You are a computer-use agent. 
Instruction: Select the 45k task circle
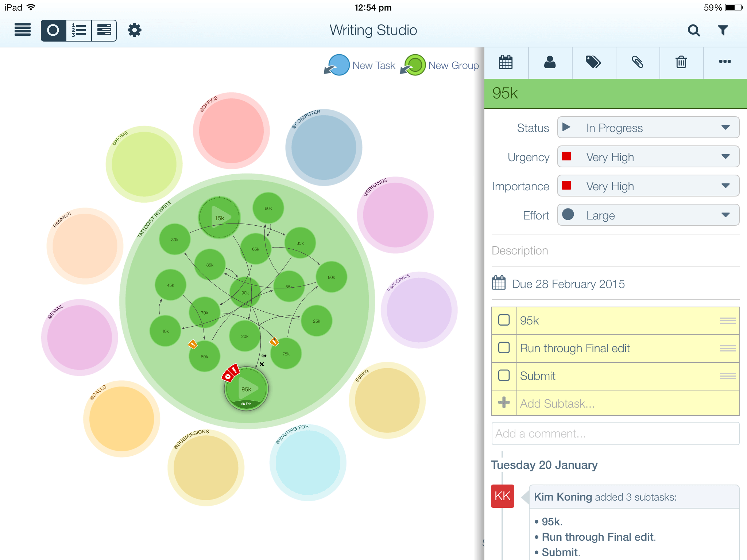170,285
